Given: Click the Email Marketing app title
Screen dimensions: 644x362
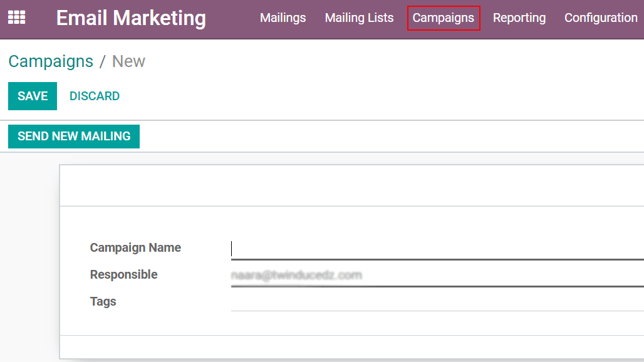Looking at the screenshot, I should [x=131, y=18].
